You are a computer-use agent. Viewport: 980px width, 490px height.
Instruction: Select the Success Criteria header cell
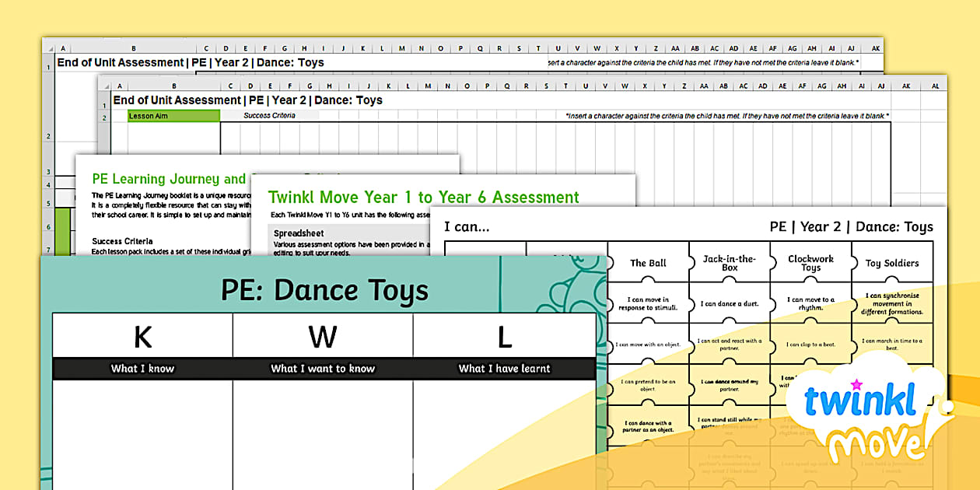coord(269,116)
